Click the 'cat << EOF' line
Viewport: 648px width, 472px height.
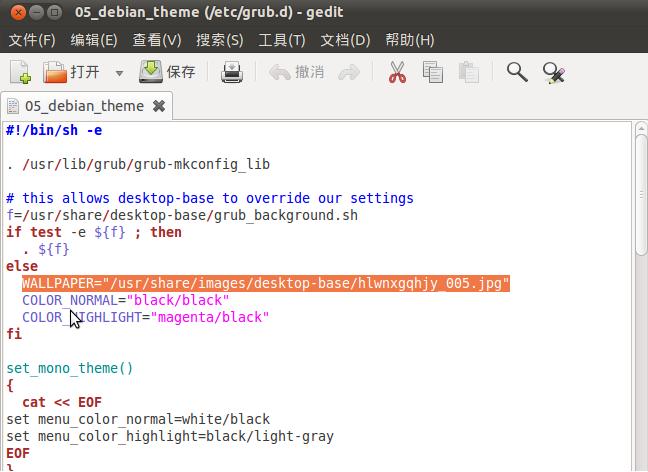[x=62, y=403]
